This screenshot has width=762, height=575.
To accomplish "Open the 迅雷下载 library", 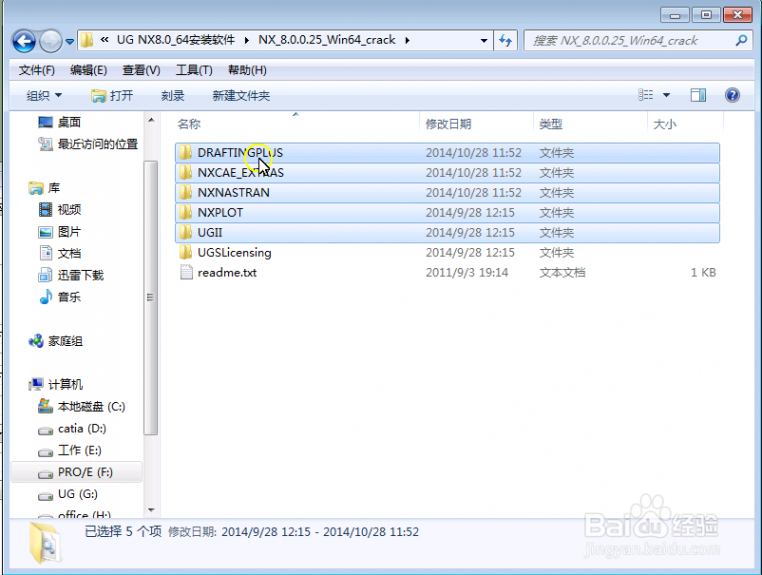I will click(81, 275).
